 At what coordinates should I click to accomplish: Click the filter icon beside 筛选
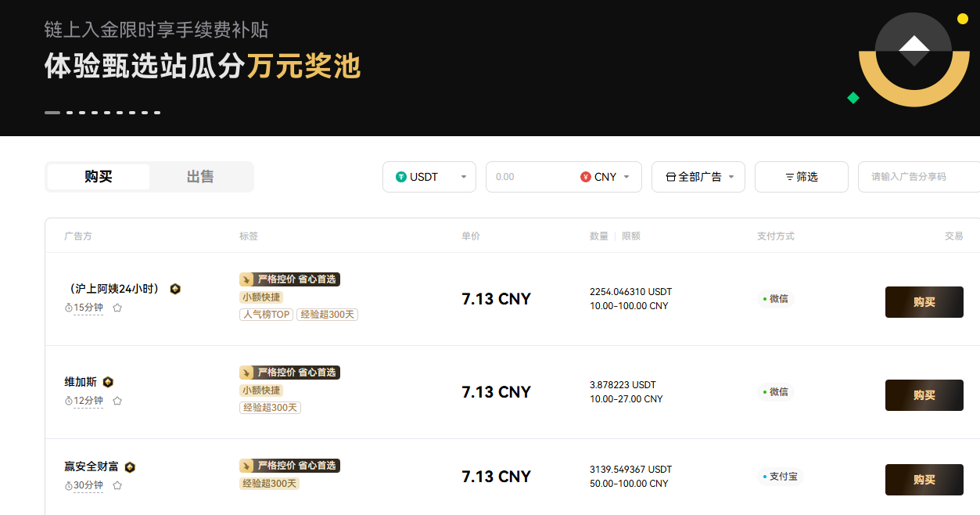[789, 177]
